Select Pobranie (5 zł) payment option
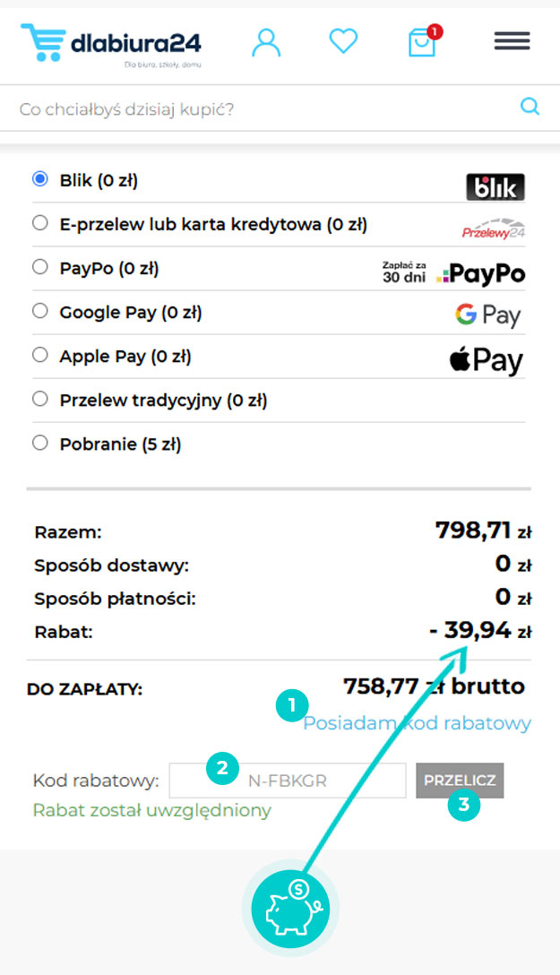This screenshot has width=560, height=975. [x=39, y=443]
